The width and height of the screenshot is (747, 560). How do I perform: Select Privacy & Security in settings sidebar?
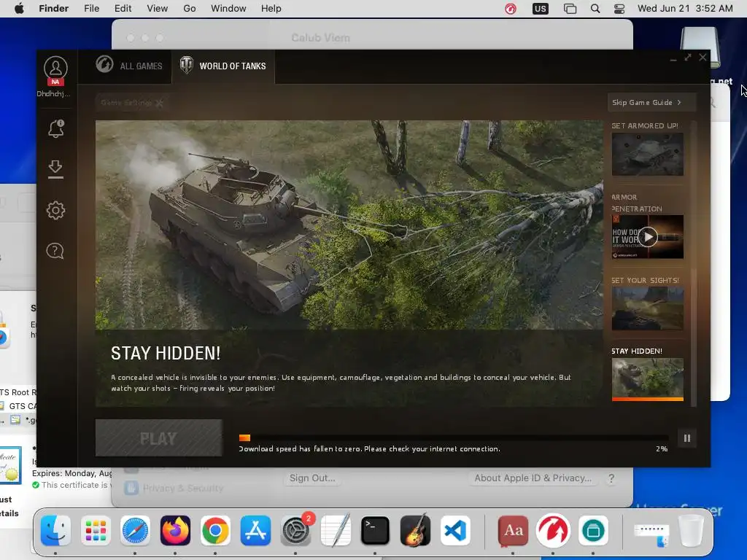(x=174, y=488)
